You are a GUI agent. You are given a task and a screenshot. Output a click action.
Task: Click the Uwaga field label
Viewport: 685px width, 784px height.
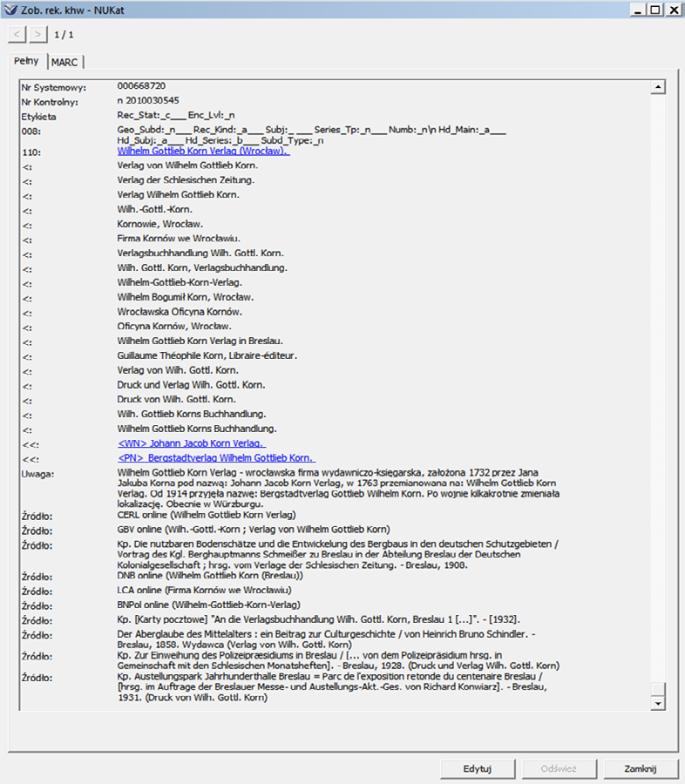pyautogui.click(x=37, y=474)
